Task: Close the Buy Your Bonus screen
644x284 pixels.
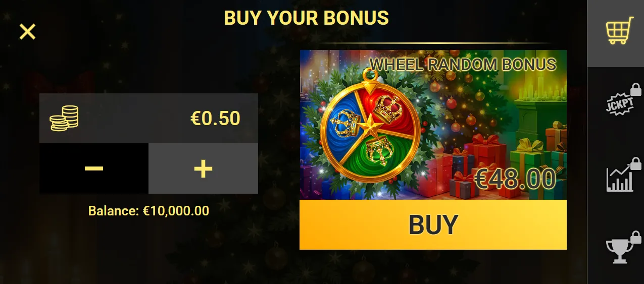Action: [27, 32]
